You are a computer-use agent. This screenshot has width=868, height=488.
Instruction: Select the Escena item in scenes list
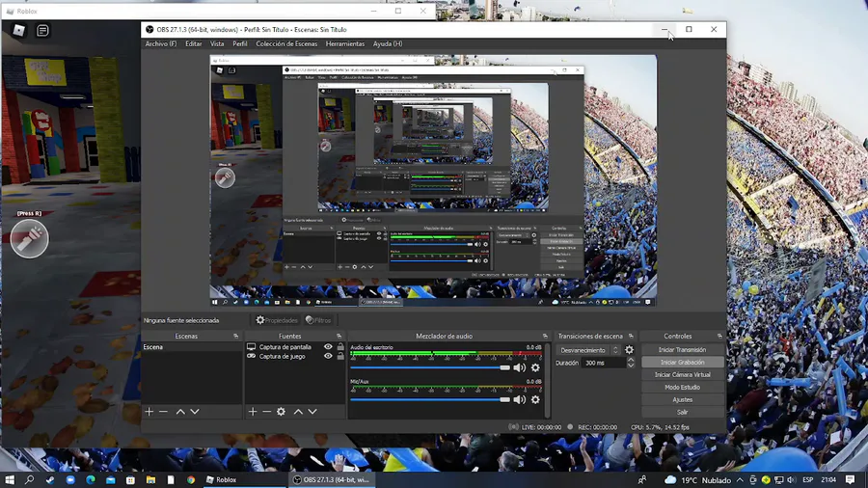click(x=192, y=347)
